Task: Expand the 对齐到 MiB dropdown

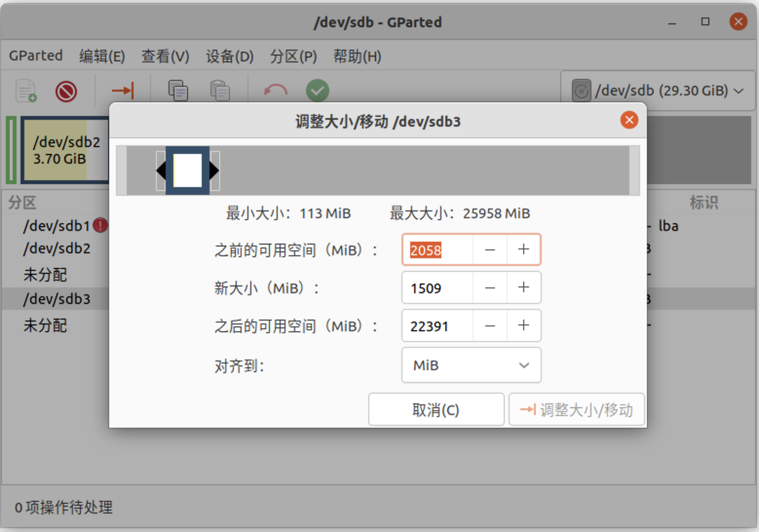Action: click(471, 365)
